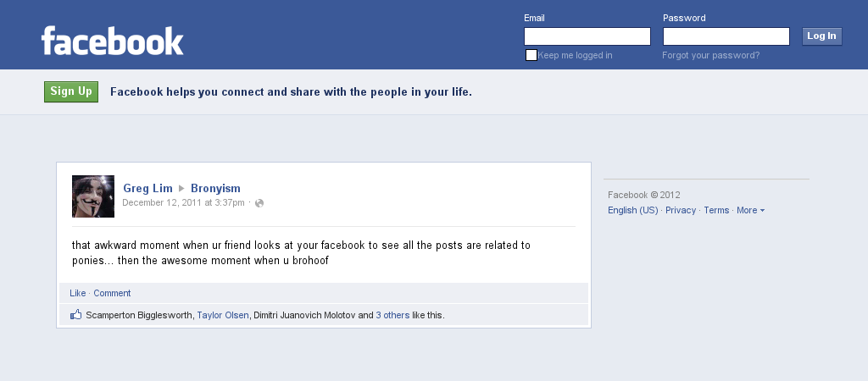
Task: Click the arrow between Greg Lim and Bronyism
Action: [x=181, y=188]
